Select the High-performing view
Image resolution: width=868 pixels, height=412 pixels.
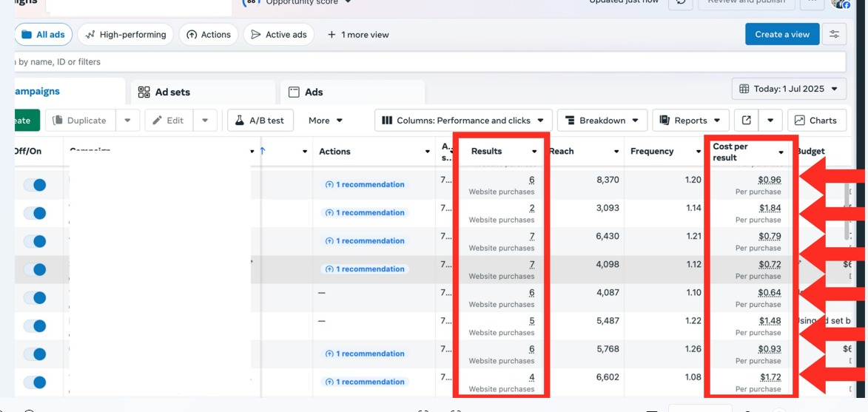(x=126, y=35)
